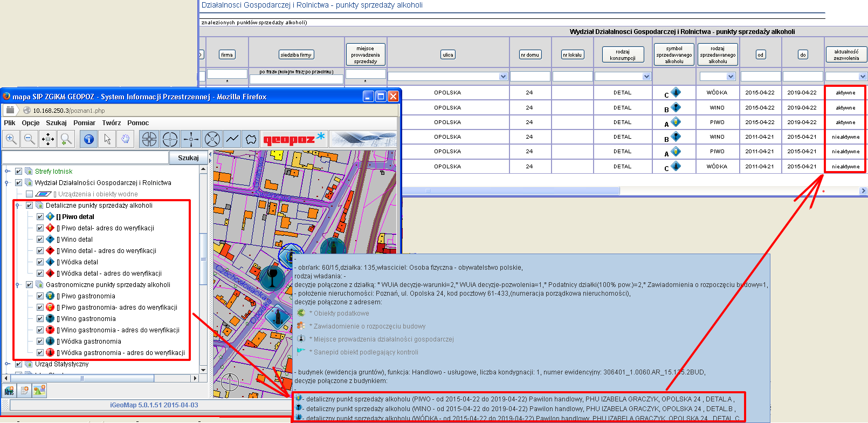Viewport: 868px width, 423px height.
Task: Collapse Gastronomiczne punkty sprzedaży alkoholi group
Action: (x=18, y=284)
